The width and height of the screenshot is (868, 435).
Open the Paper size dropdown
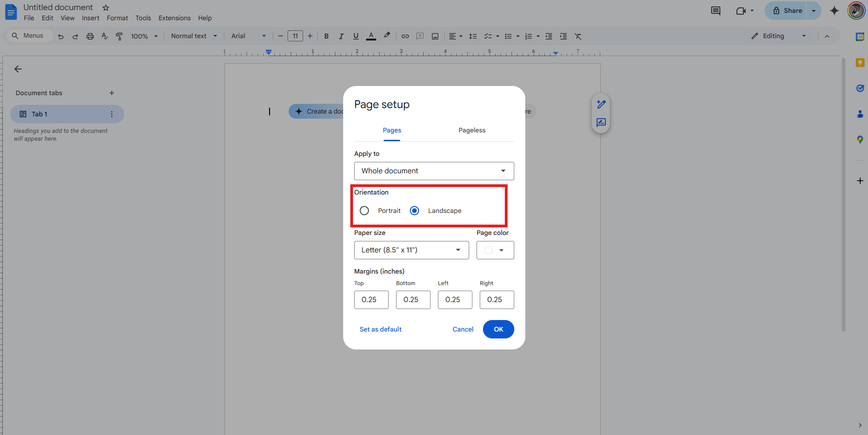click(x=411, y=250)
